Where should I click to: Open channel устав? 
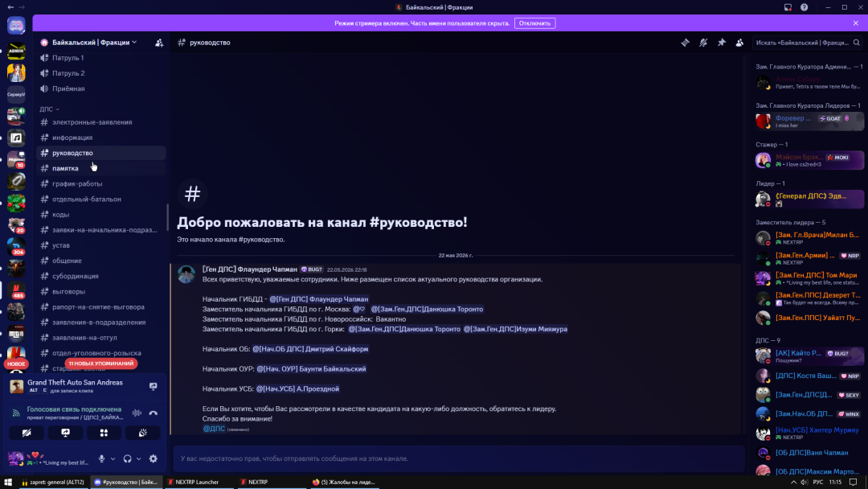pyautogui.click(x=101, y=245)
